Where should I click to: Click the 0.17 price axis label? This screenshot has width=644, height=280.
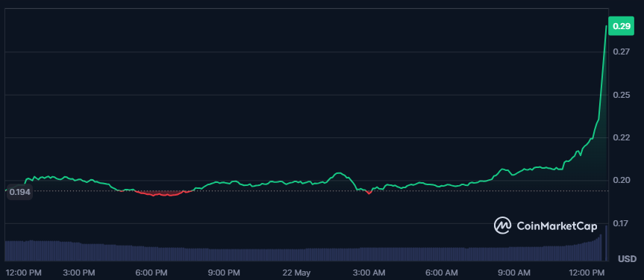[x=621, y=223]
